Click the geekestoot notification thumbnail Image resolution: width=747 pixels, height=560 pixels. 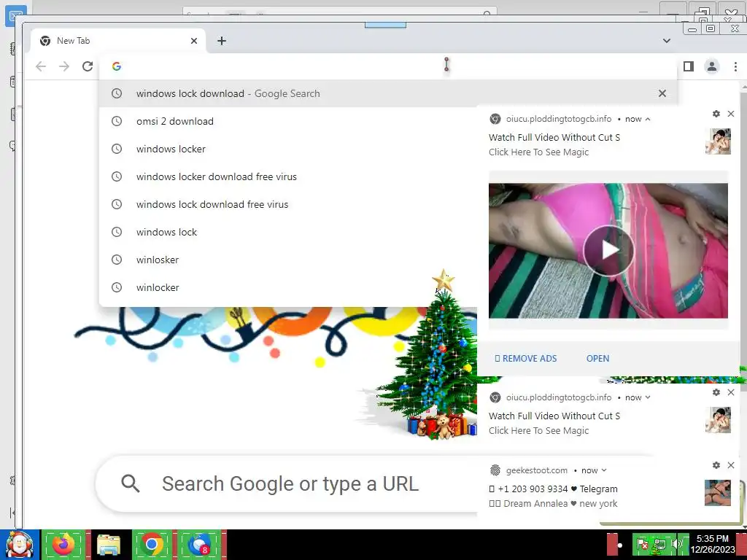pos(718,493)
